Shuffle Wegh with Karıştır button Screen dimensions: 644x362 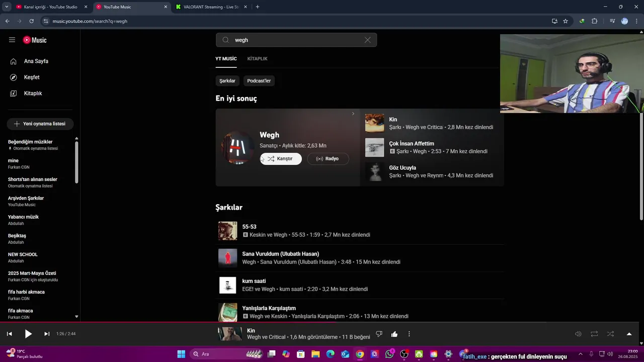click(281, 159)
